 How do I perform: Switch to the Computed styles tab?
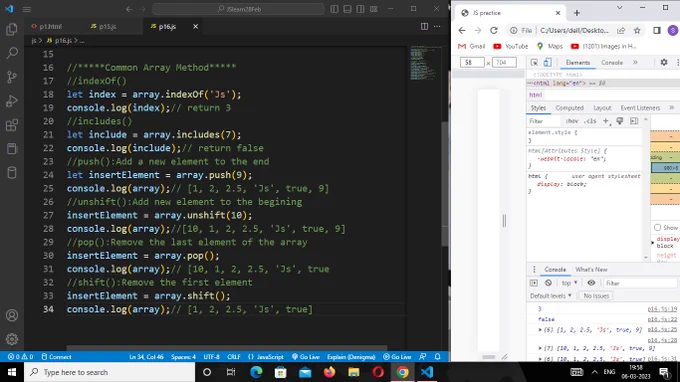click(569, 108)
